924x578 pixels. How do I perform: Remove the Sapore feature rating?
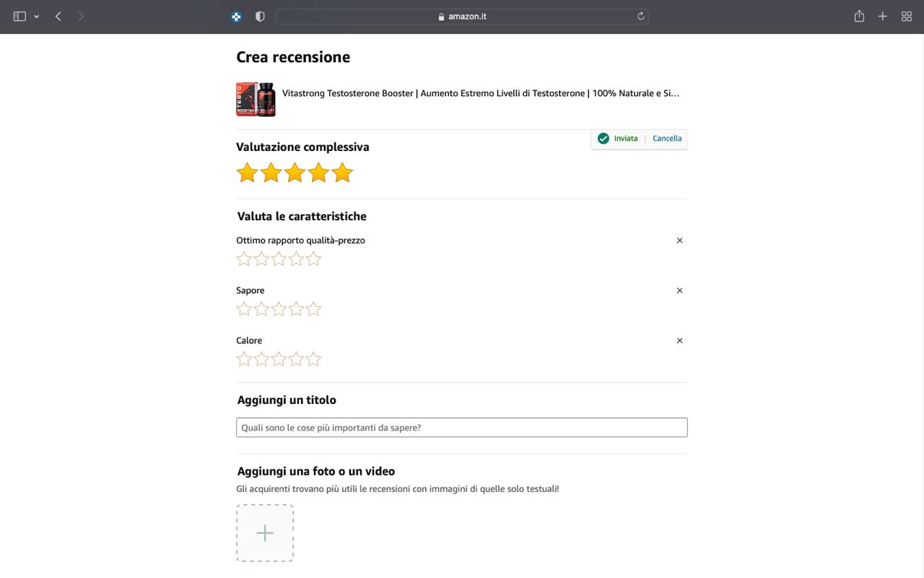(x=679, y=290)
